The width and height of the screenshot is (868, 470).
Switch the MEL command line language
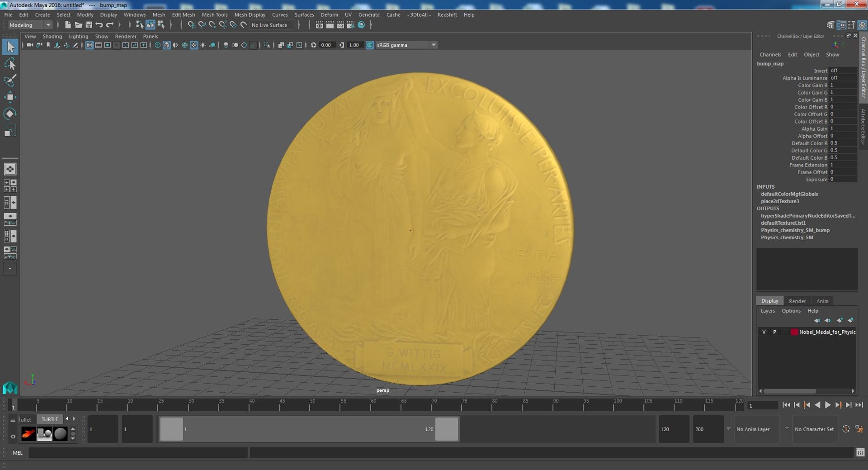click(x=18, y=452)
